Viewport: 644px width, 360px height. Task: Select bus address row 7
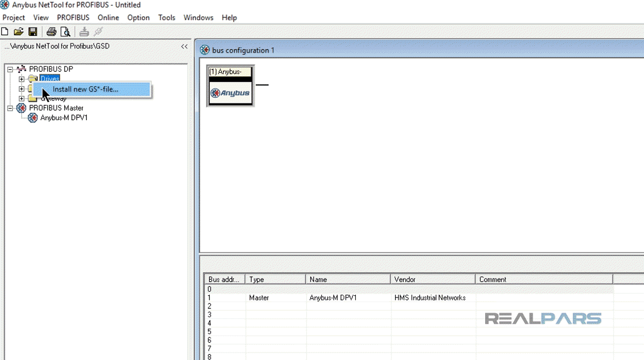click(x=409, y=348)
